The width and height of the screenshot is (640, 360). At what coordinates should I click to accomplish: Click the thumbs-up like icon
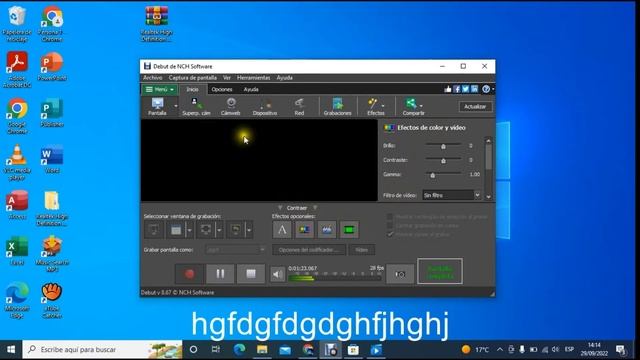click(448, 89)
